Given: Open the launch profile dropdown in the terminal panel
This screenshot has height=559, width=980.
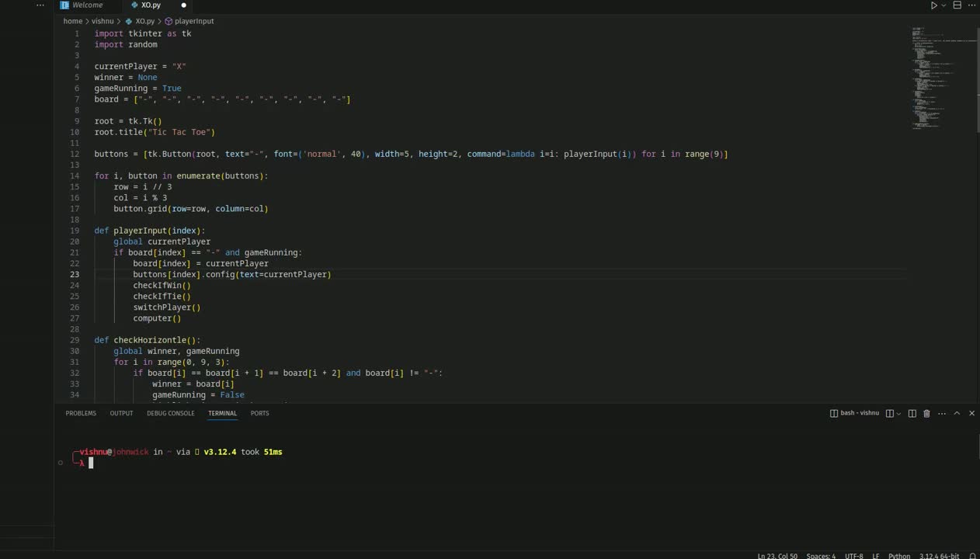Looking at the screenshot, I should (x=899, y=413).
